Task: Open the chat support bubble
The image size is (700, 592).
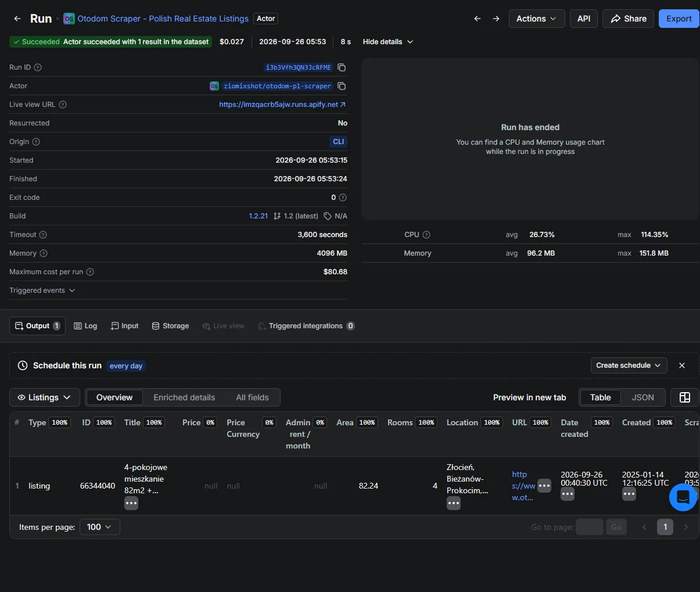Action: click(x=683, y=497)
